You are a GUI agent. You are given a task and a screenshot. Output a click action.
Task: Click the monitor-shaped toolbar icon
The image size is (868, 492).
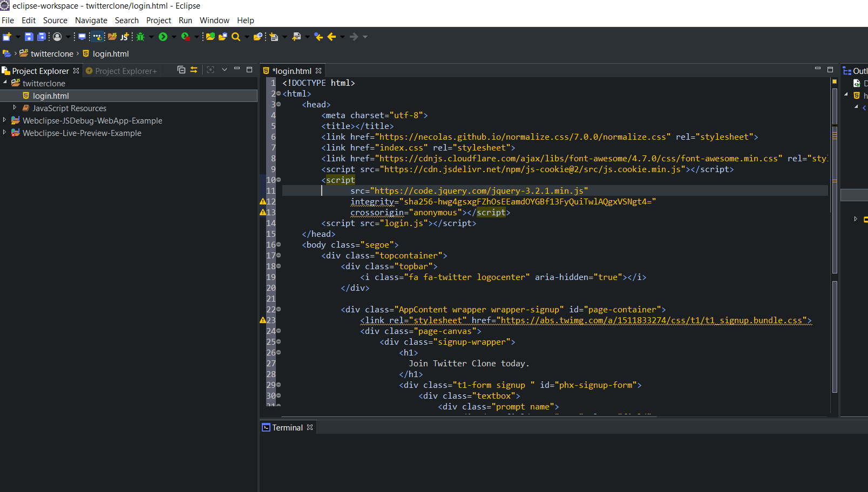click(82, 37)
